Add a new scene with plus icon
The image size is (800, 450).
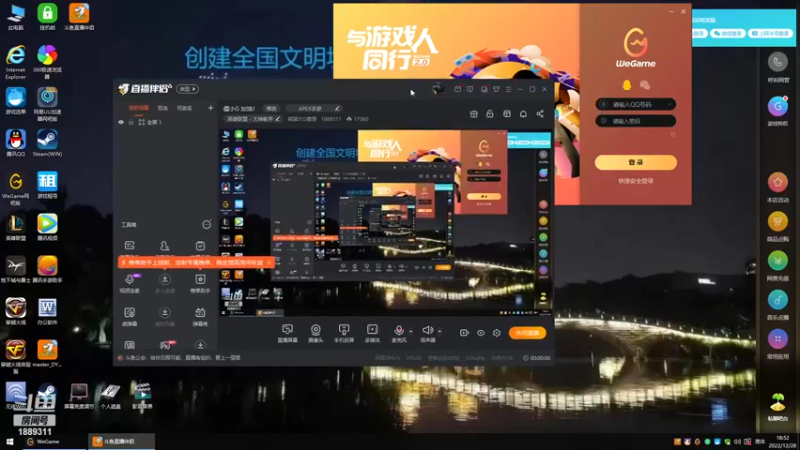210,108
